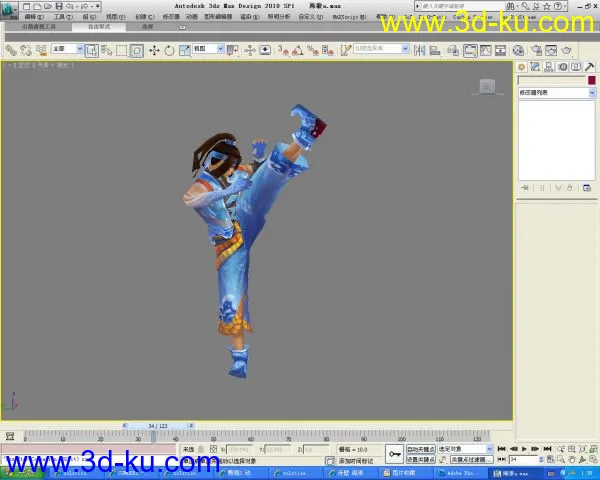Open reference coordinate system dropdown
The width and height of the screenshot is (600, 480).
click(220, 49)
